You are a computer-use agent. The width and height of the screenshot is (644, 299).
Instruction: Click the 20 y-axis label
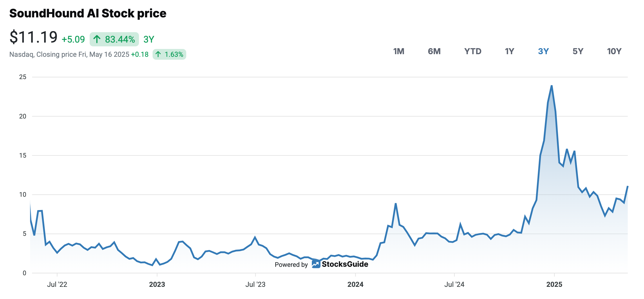[x=23, y=116]
